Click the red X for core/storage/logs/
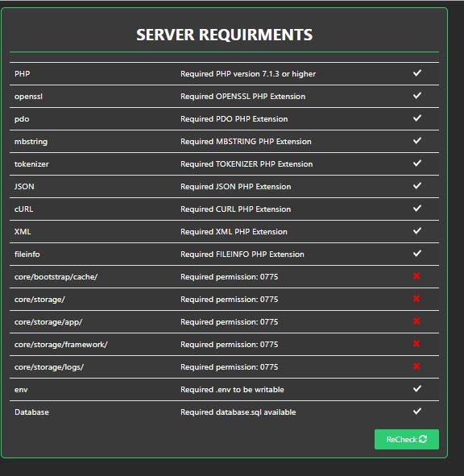The width and height of the screenshot is (464, 476). (x=416, y=366)
